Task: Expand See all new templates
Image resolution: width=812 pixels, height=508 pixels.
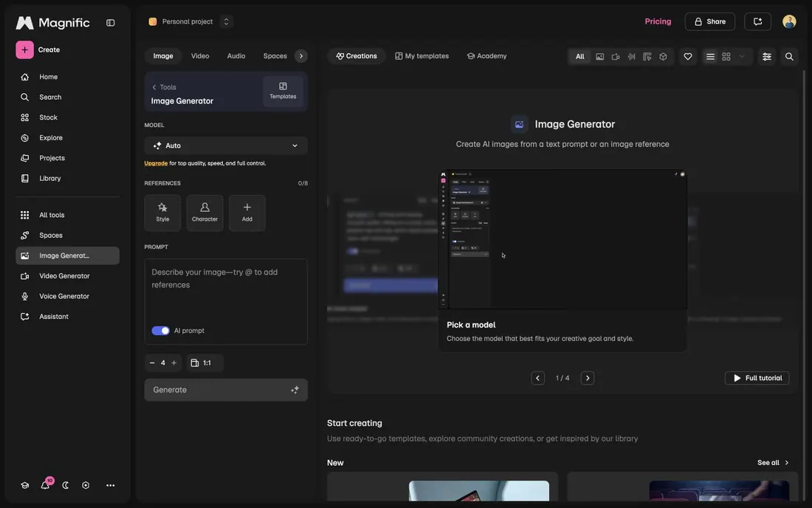Action: tap(773, 463)
